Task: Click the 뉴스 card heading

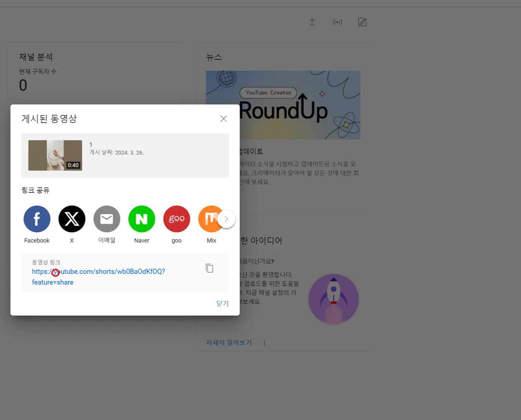Action: (214, 57)
